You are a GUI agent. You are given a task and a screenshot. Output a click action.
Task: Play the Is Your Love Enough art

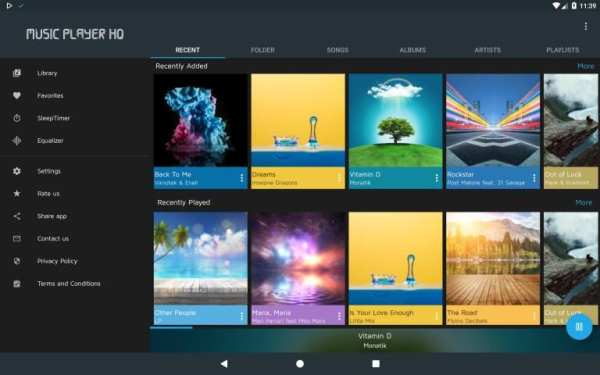[396, 259]
